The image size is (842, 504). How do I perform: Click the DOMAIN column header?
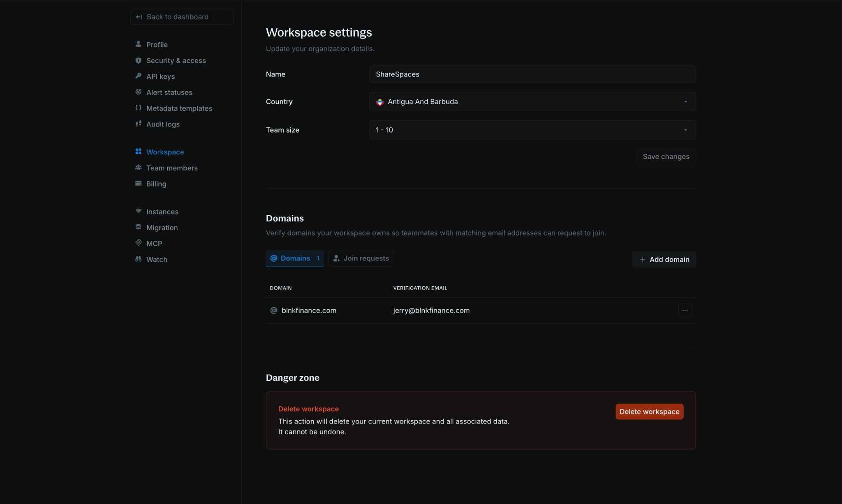click(280, 288)
